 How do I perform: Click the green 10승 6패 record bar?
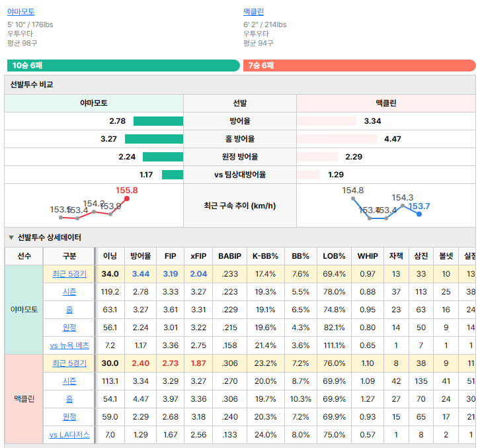coord(124,66)
